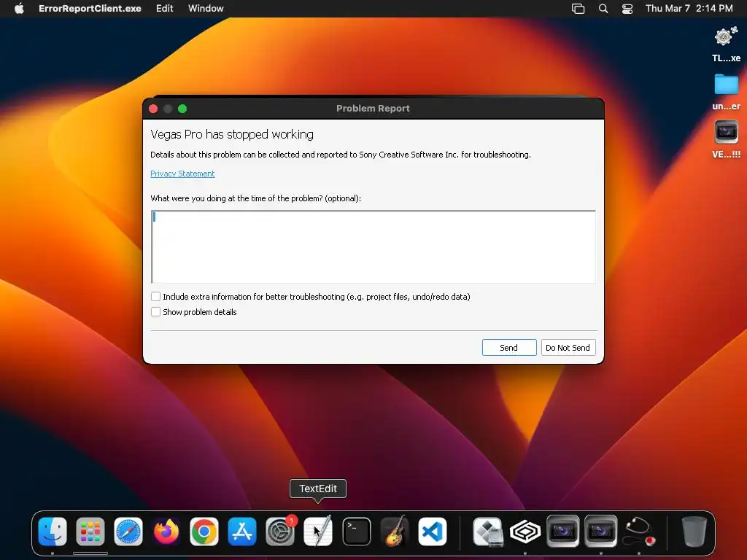The image size is (747, 560).
Task: Launch Visual Studio Code from the dock
Action: click(x=433, y=532)
